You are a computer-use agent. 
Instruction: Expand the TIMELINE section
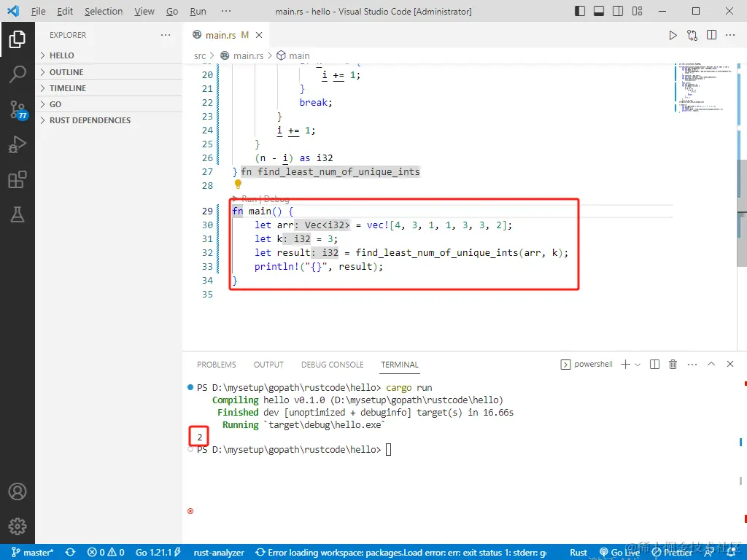[x=110, y=88]
